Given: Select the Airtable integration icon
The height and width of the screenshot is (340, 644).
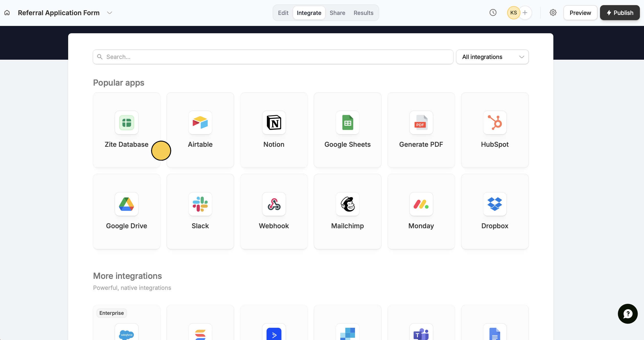Looking at the screenshot, I should pyautogui.click(x=200, y=123).
